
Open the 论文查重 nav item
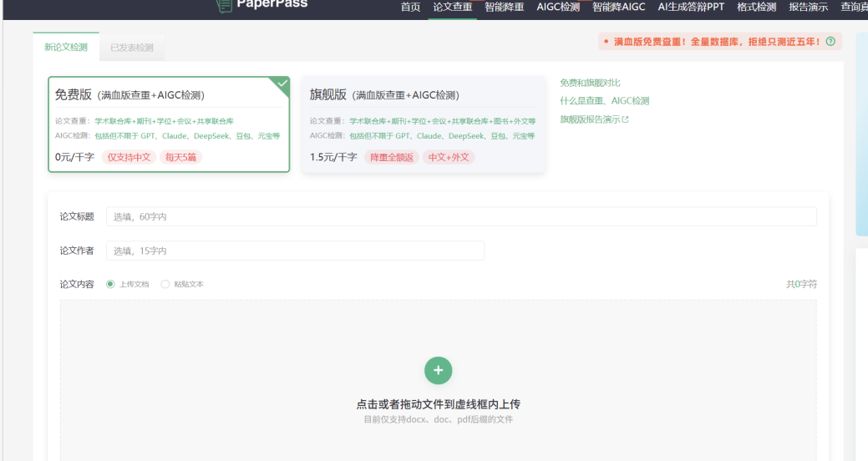click(x=452, y=8)
